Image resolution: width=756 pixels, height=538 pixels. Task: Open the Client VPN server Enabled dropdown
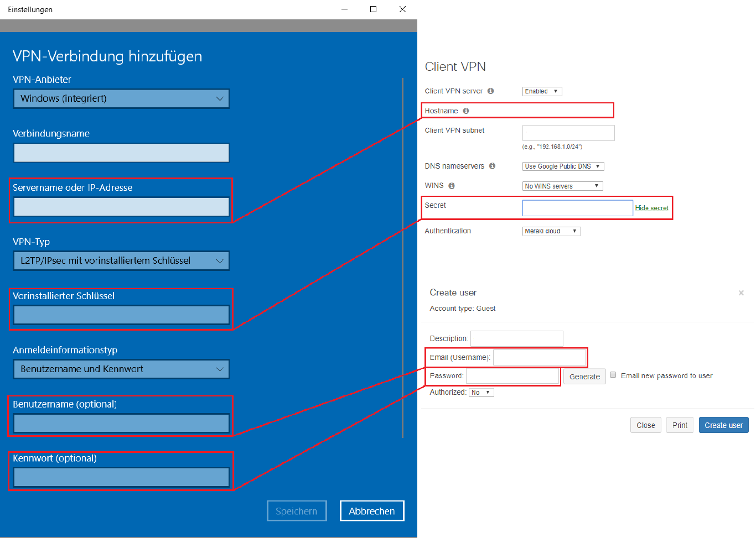[542, 92]
